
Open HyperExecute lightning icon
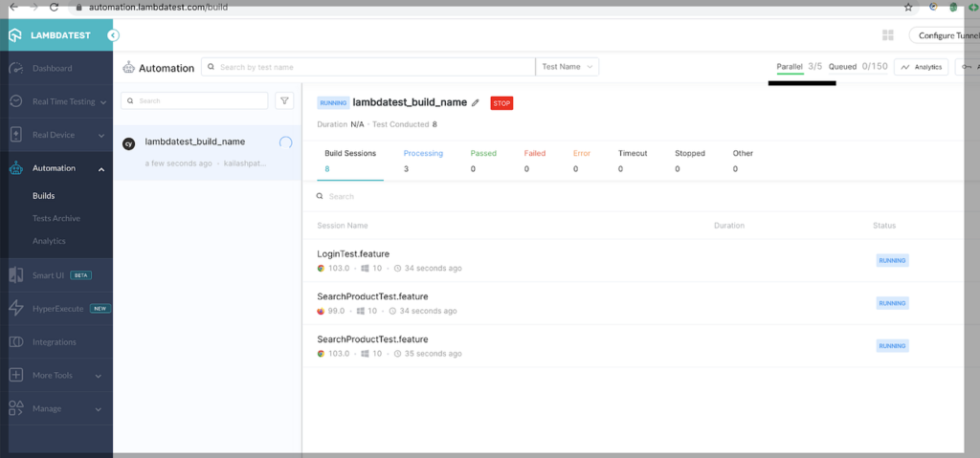(x=16, y=309)
